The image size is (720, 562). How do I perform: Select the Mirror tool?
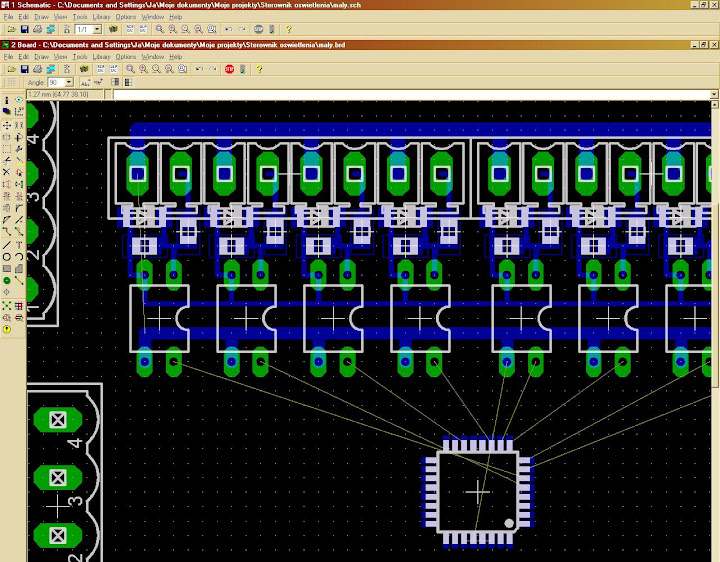pyautogui.click(x=6, y=137)
